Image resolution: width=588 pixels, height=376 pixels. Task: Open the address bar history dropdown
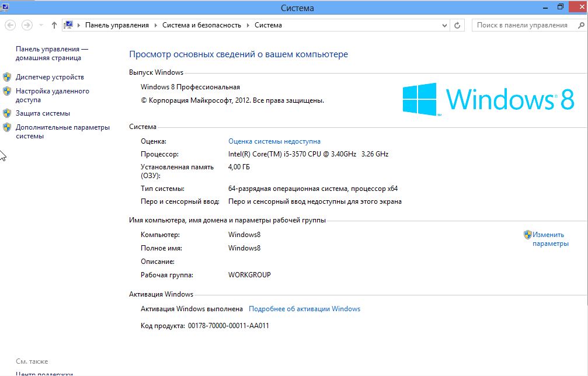tap(444, 26)
